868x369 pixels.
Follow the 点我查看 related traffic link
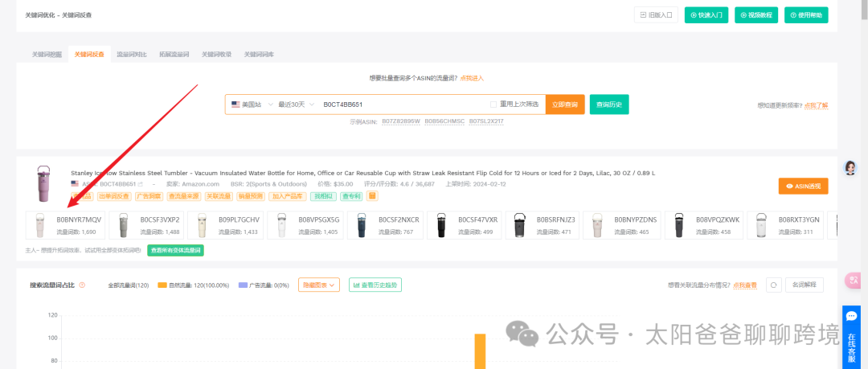(x=745, y=285)
